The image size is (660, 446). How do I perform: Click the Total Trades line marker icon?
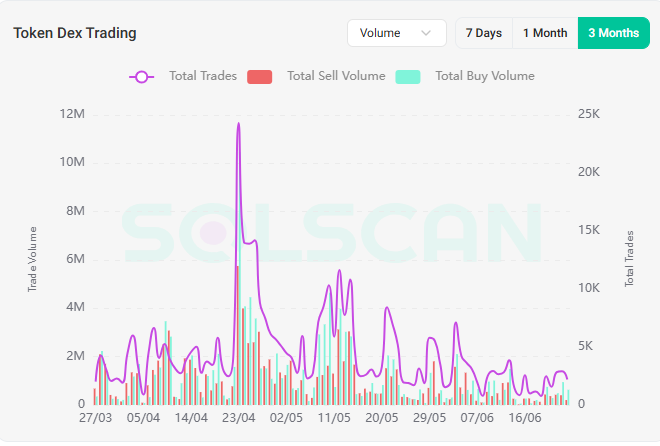coord(142,76)
